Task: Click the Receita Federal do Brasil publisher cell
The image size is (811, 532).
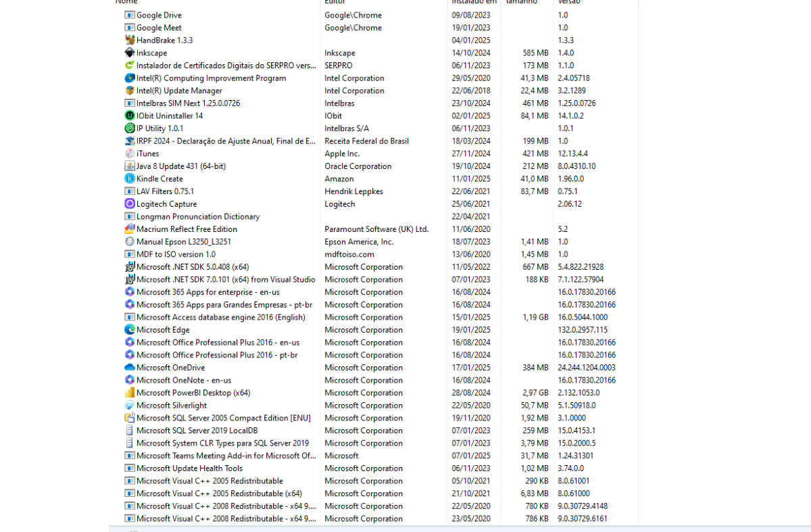Action: [366, 141]
